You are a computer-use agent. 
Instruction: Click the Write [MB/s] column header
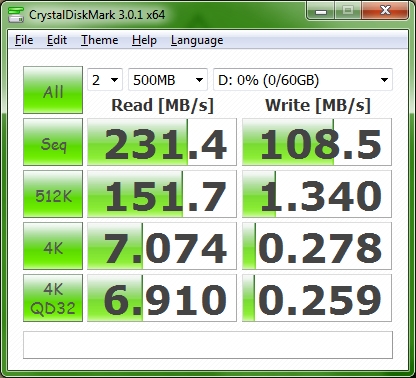tap(318, 105)
